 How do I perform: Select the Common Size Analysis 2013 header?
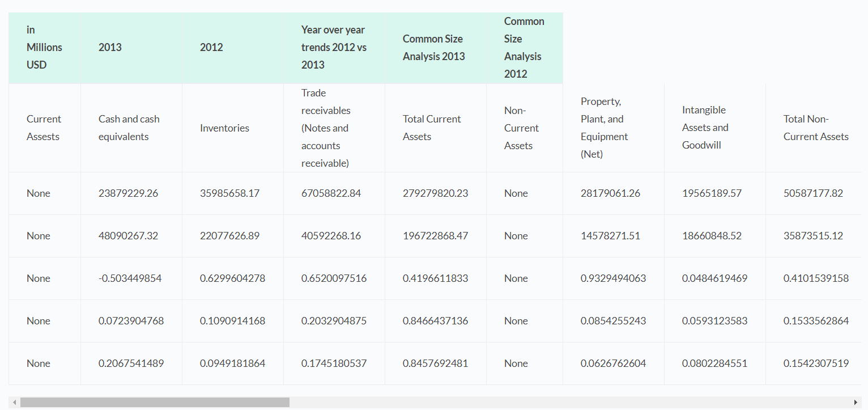tap(433, 48)
